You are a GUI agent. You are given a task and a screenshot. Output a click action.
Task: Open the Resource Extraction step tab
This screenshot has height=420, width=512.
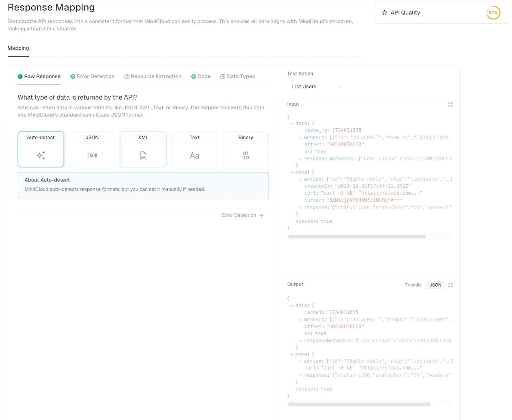(153, 77)
